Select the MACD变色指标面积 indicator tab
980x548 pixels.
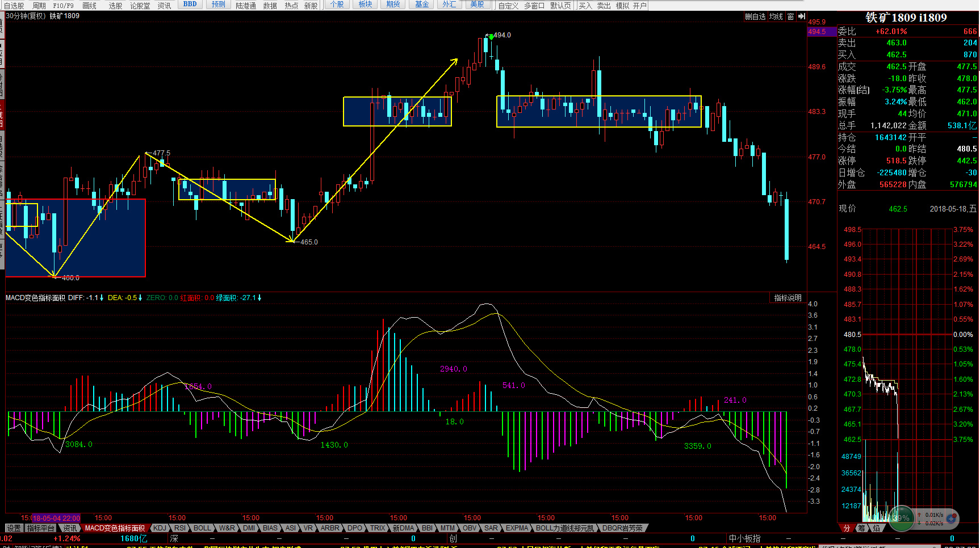[115, 528]
